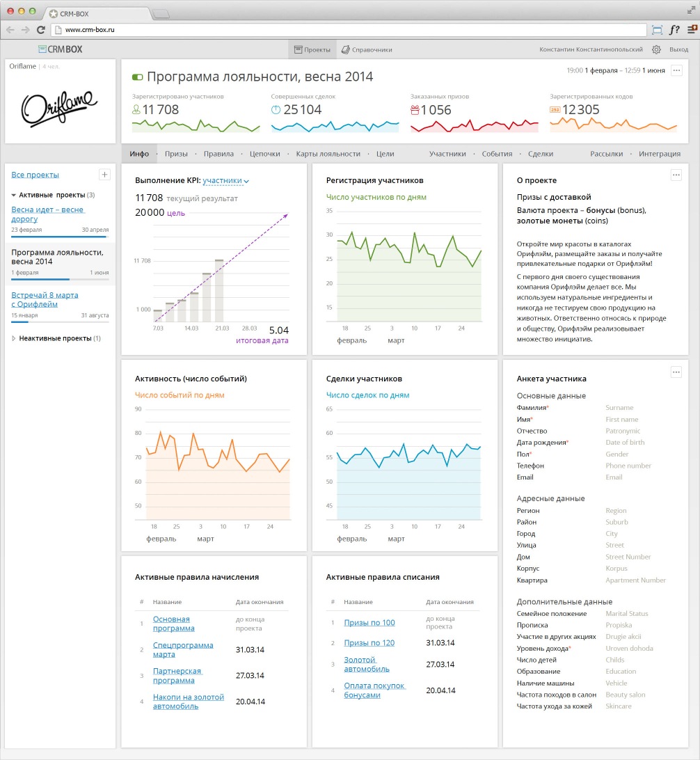Click the Surname field placeholder
This screenshot has height=760, width=700.
click(619, 408)
